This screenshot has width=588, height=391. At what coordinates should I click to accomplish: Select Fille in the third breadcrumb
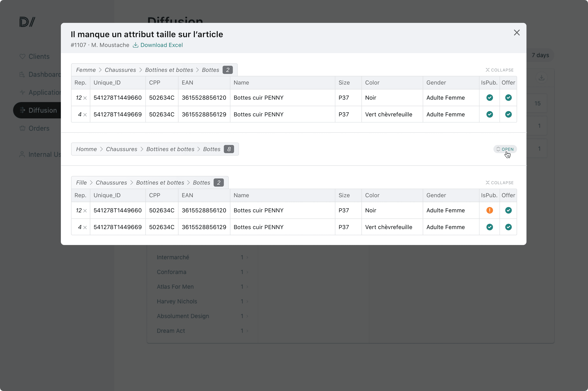81,183
